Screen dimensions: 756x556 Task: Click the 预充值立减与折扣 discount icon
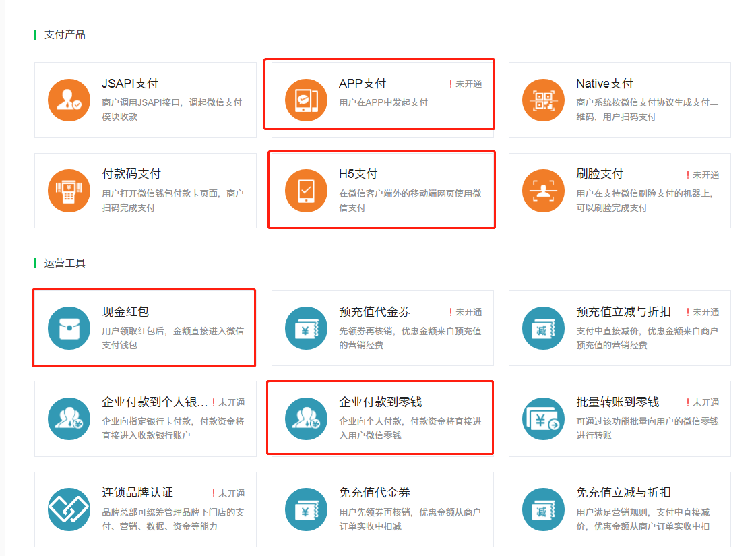(x=543, y=328)
